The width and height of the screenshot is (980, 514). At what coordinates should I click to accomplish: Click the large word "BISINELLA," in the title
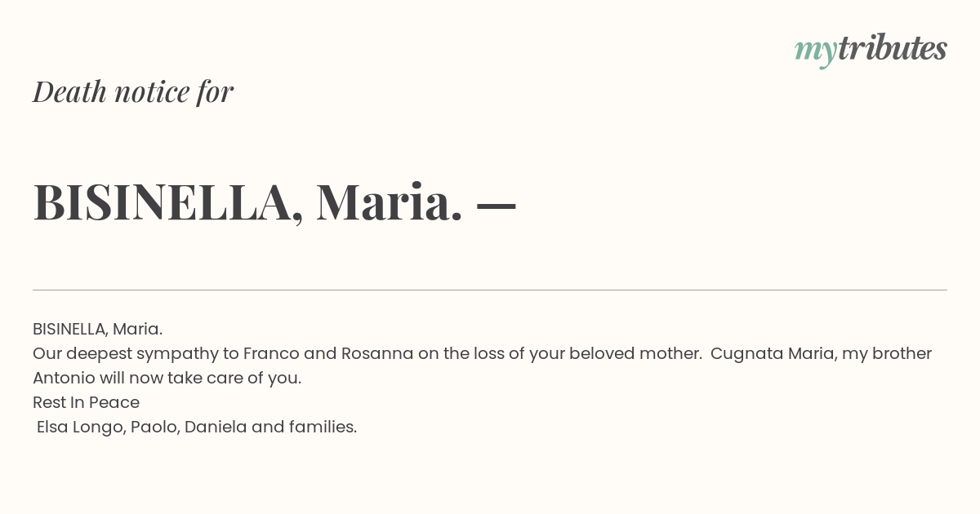point(168,202)
